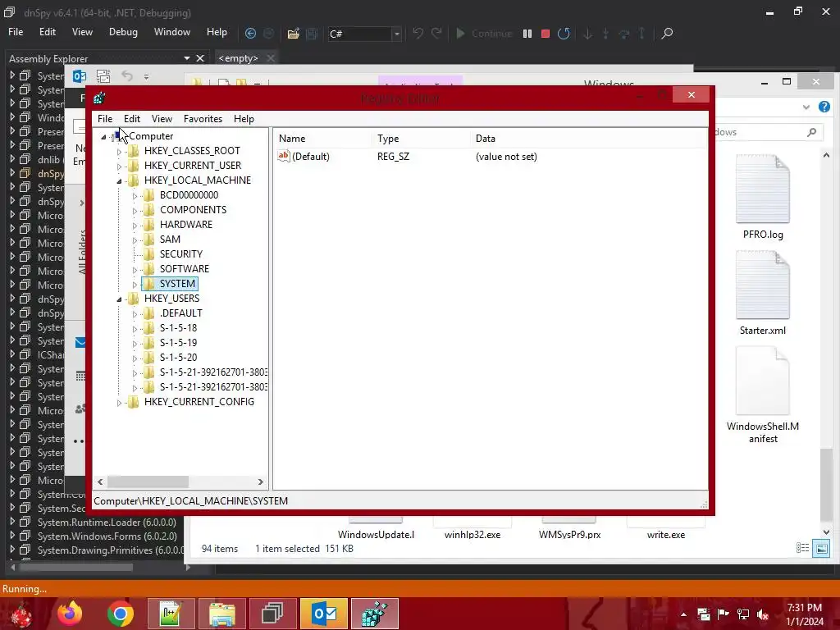The width and height of the screenshot is (840, 630).
Task: Click Explorer vertical scrollbar down arrow
Action: click(825, 532)
